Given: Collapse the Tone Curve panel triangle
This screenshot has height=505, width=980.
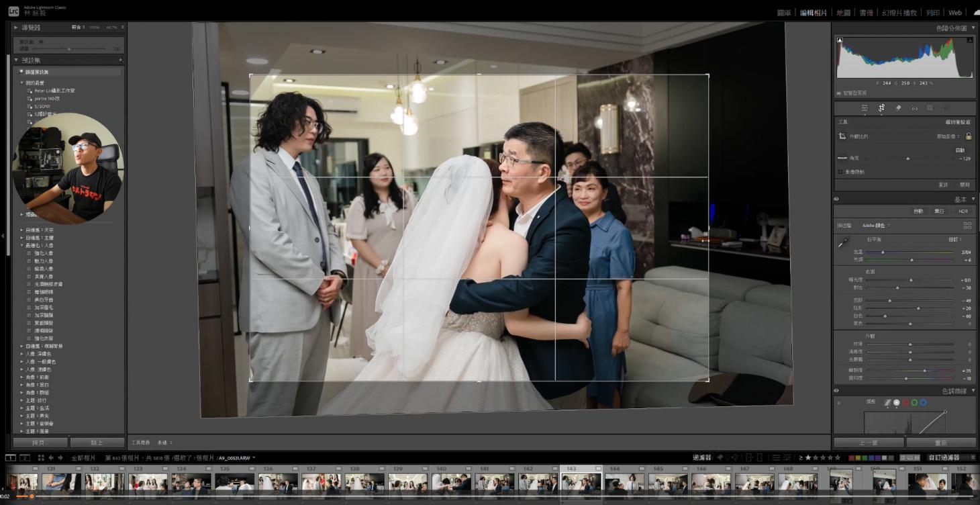Looking at the screenshot, I should [973, 390].
